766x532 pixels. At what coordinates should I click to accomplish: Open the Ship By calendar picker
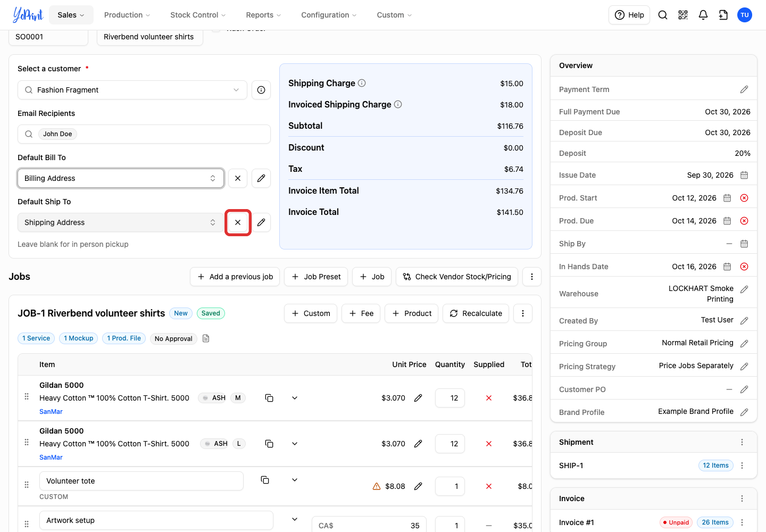pos(744,244)
